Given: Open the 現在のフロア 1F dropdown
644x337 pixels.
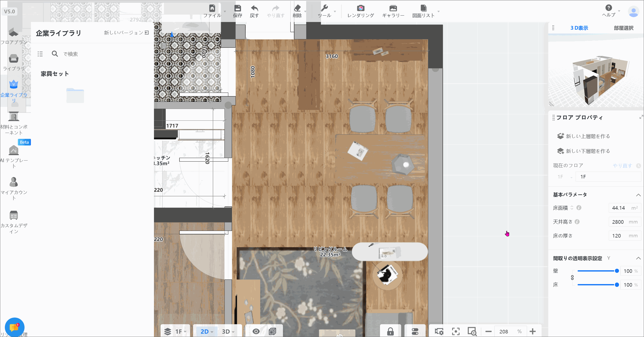Looking at the screenshot, I should tap(564, 177).
